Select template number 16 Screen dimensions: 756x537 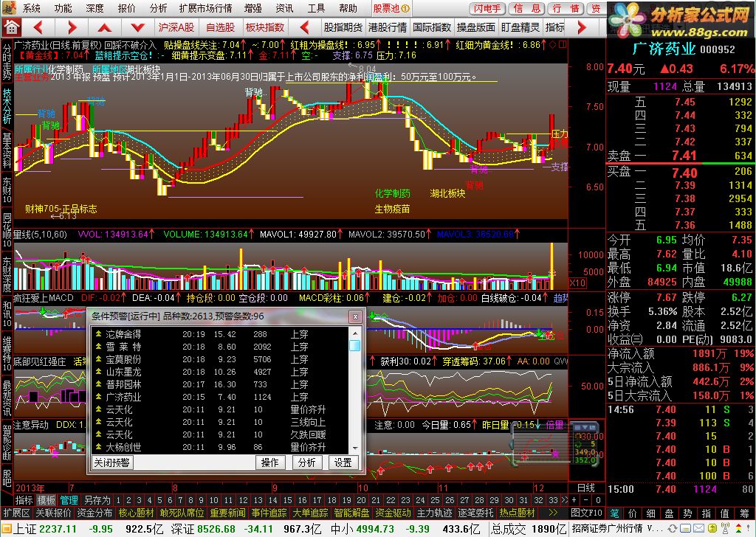click(x=302, y=500)
